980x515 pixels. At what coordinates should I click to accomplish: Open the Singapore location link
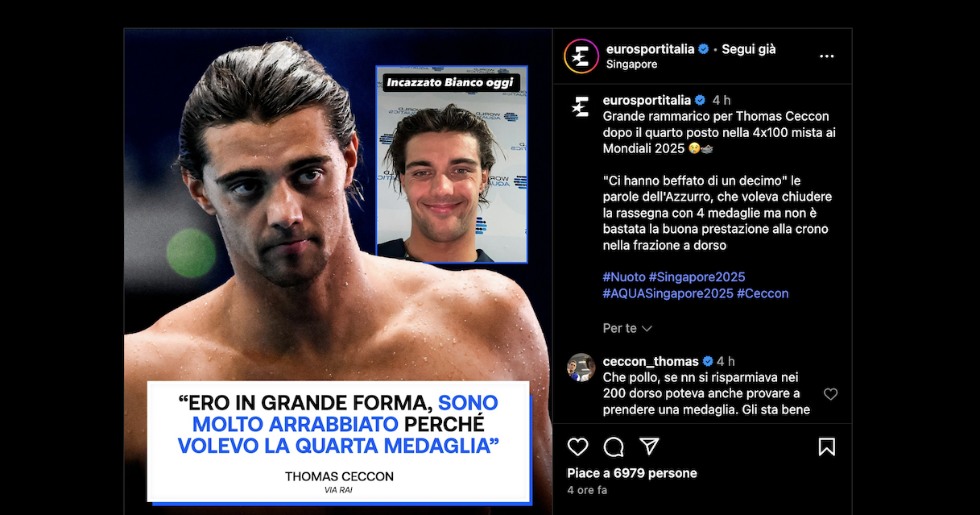click(631, 64)
